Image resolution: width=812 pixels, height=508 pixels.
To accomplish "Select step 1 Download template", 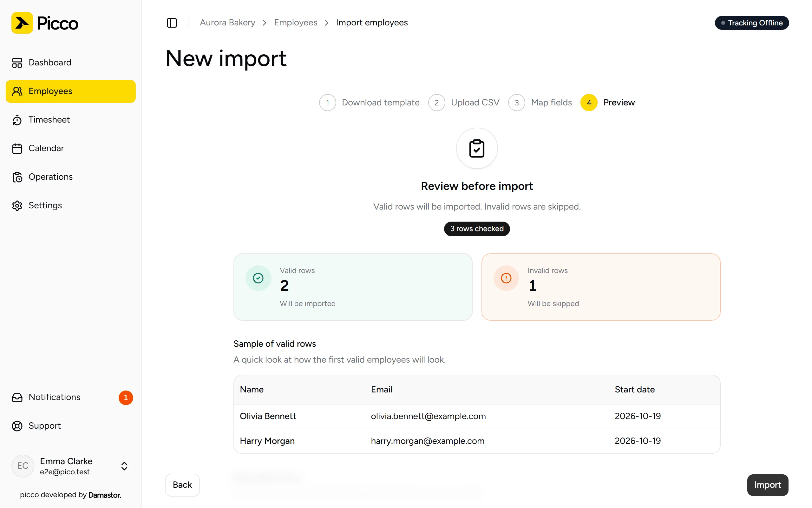I will [370, 103].
